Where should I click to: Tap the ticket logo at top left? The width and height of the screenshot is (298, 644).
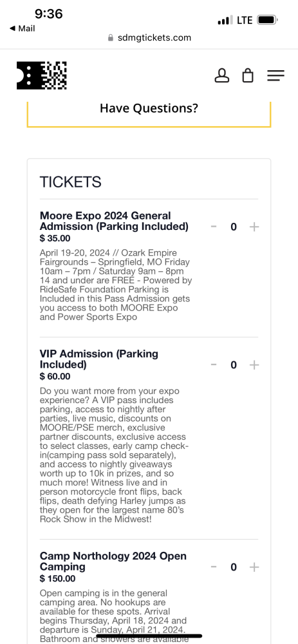[41, 75]
